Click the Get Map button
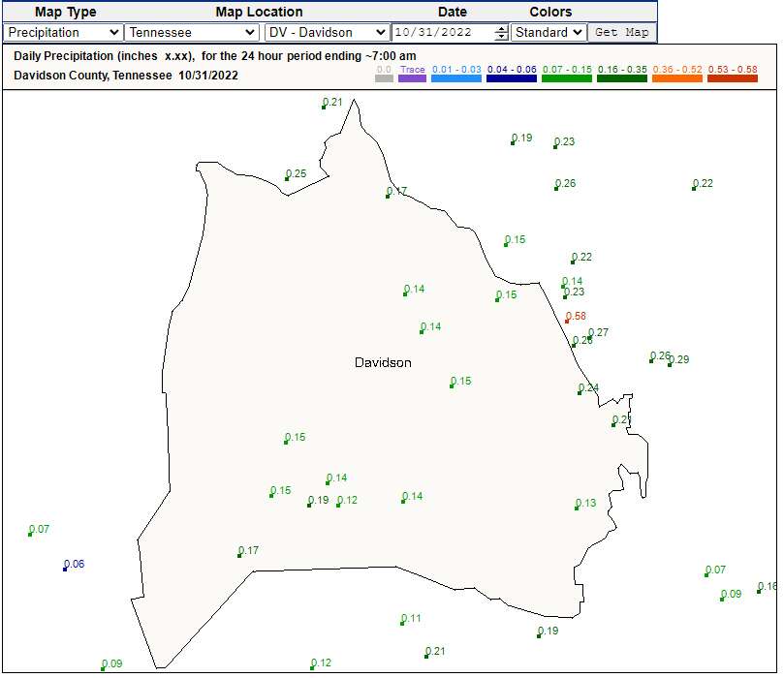784x678 pixels. (621, 33)
